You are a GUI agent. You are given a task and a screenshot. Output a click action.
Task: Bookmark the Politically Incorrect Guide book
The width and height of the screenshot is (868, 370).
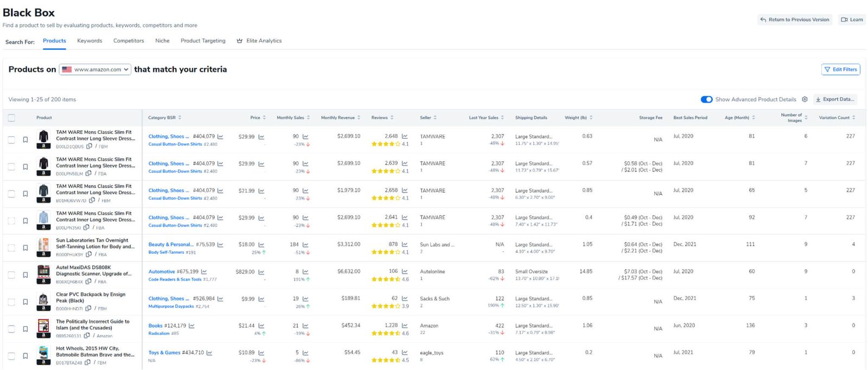(25, 329)
